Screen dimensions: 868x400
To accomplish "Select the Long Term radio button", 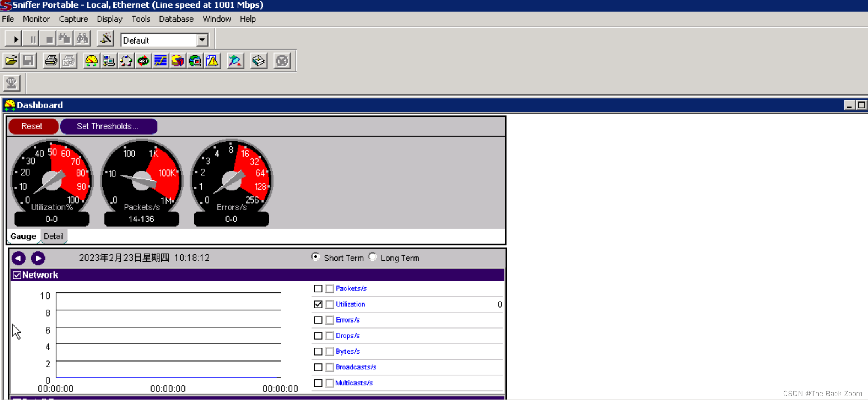I will (x=373, y=257).
